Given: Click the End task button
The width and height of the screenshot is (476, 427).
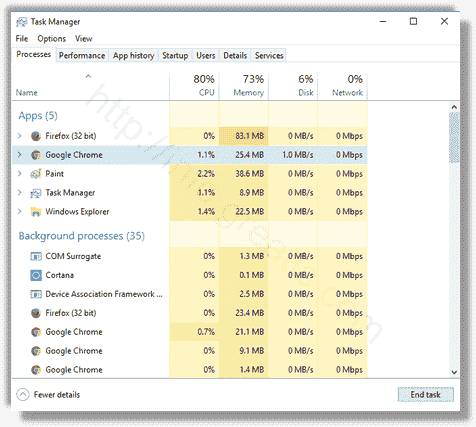Looking at the screenshot, I should [426, 395].
